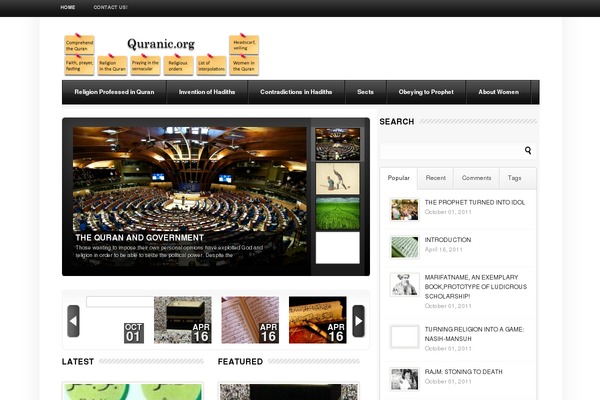Click the Quranic.org site logo
Image resolution: width=600 pixels, height=400 pixels.
point(161,44)
